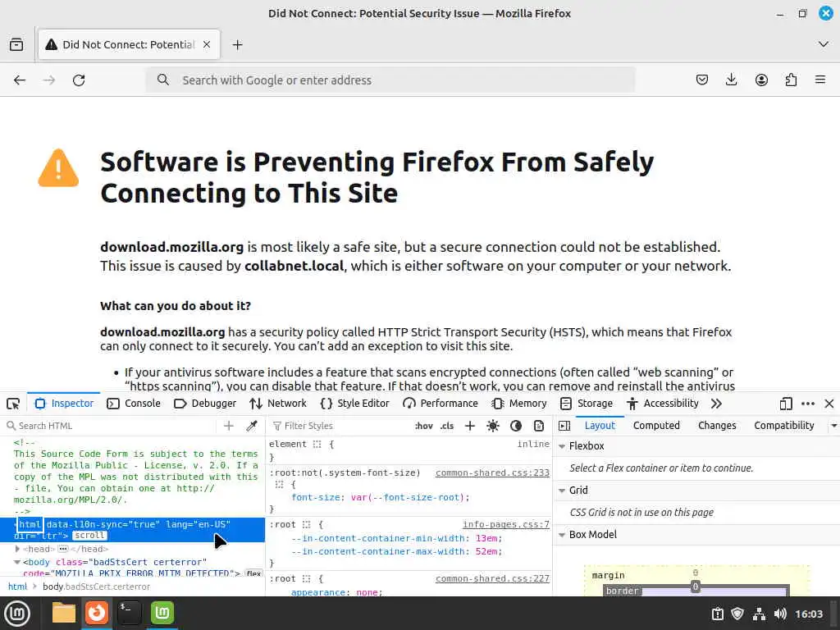
Task: List all tabs dropdown arrow
Action: (x=824, y=44)
